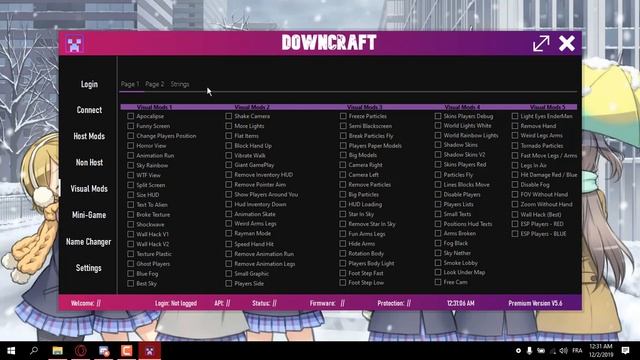Toggle Remove Inventory HUD checkbox
The width and height of the screenshot is (640, 360).
coord(229,175)
